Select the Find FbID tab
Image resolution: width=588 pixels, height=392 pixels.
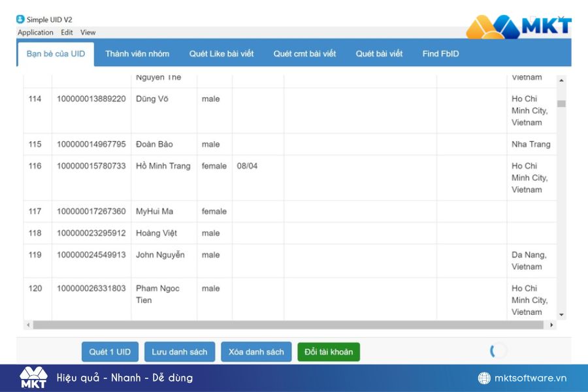pyautogui.click(x=440, y=54)
